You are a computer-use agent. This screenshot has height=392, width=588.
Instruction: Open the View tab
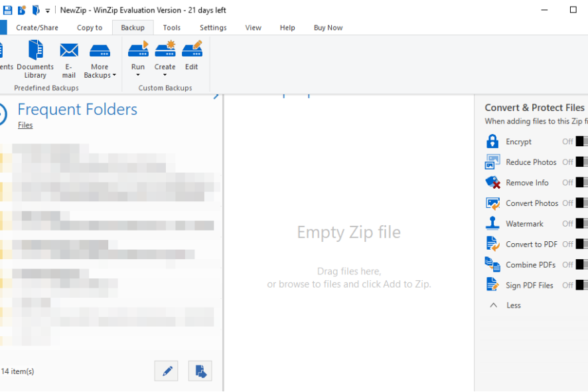coord(253,28)
